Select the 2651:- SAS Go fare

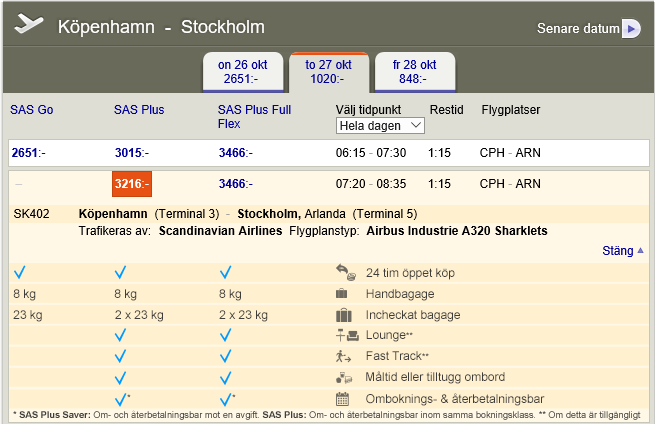pyautogui.click(x=28, y=153)
